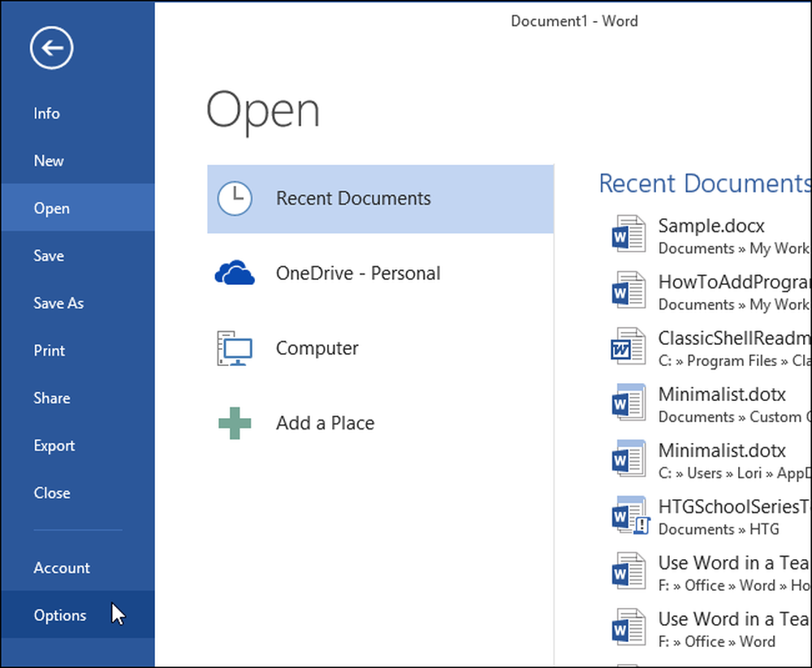Screen dimensions: 812x668
Task: Click the back arrow circle icon
Action: pos(51,48)
